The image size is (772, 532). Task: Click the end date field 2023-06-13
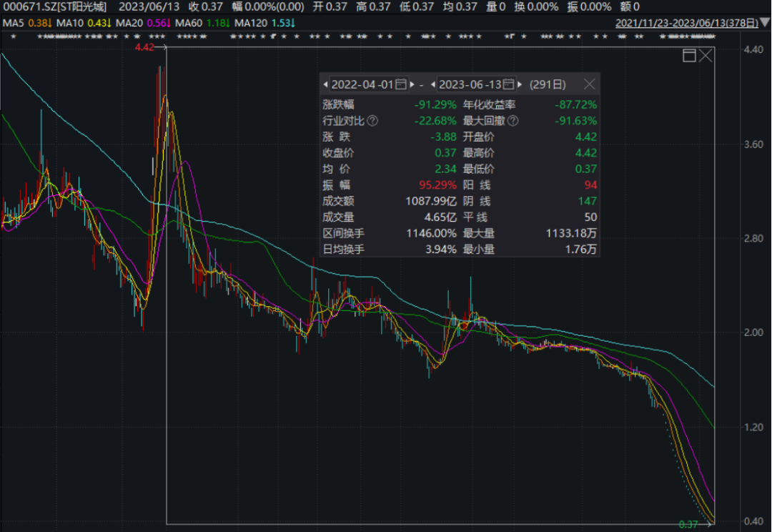click(470, 84)
